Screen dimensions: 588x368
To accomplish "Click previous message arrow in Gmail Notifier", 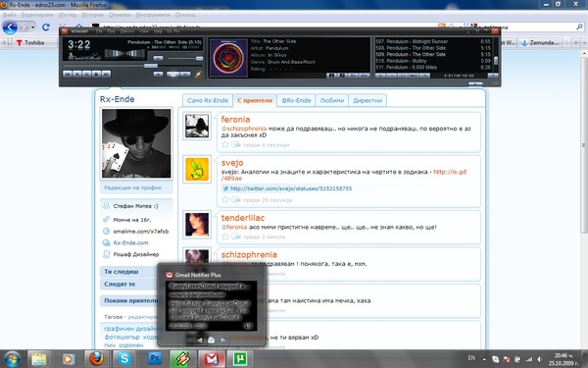I will click(x=200, y=341).
